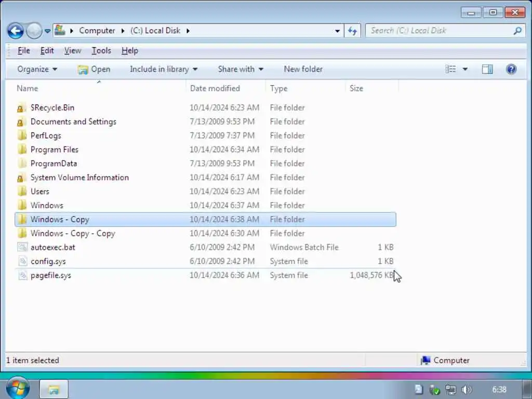
Task: Open the Share with dropdown
Action: 241,69
